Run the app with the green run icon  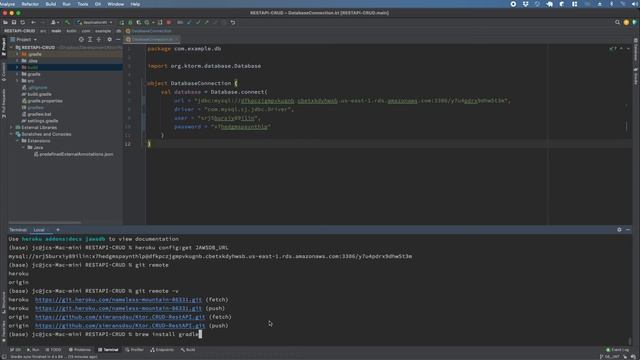[x=122, y=22]
